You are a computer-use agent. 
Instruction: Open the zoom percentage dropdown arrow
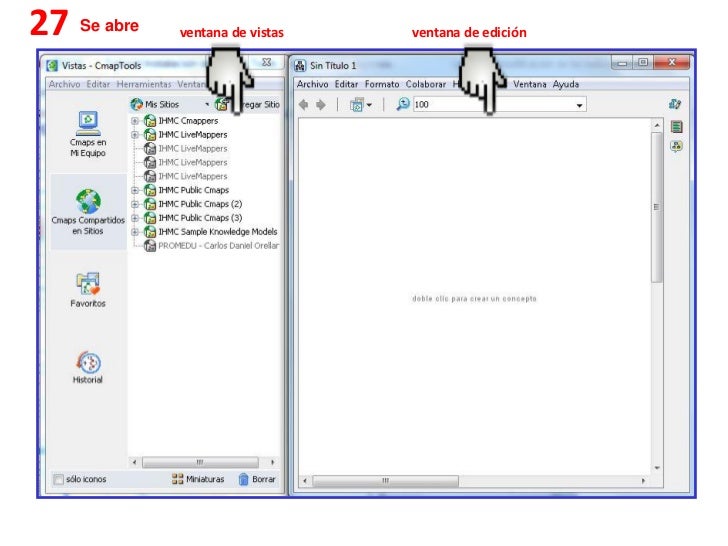[579, 105]
